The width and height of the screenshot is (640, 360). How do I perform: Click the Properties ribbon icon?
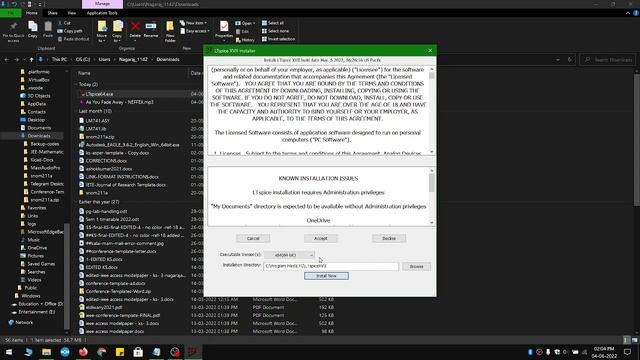pos(224,31)
